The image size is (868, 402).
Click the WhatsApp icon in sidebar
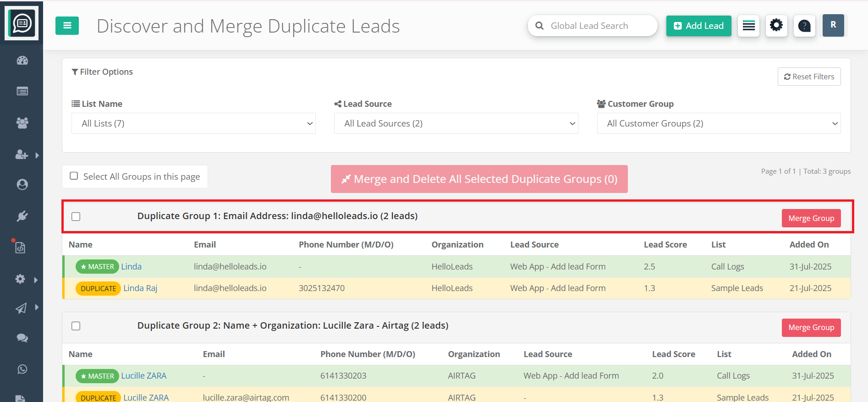click(x=22, y=369)
